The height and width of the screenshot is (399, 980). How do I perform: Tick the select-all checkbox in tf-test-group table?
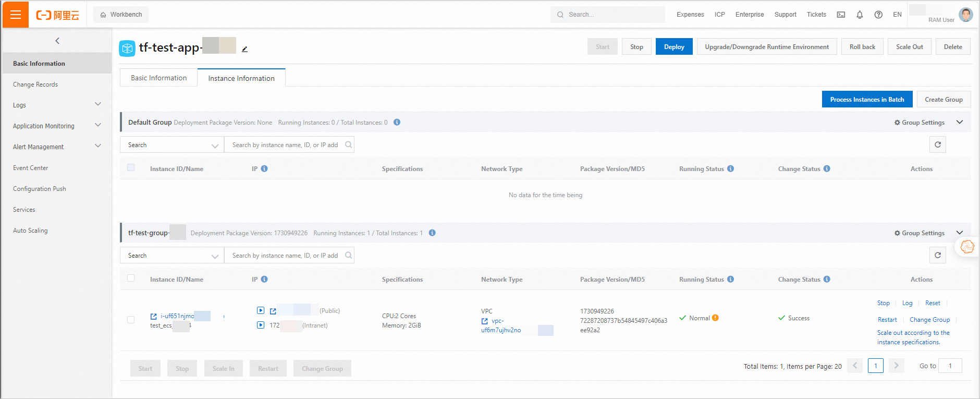(x=131, y=278)
